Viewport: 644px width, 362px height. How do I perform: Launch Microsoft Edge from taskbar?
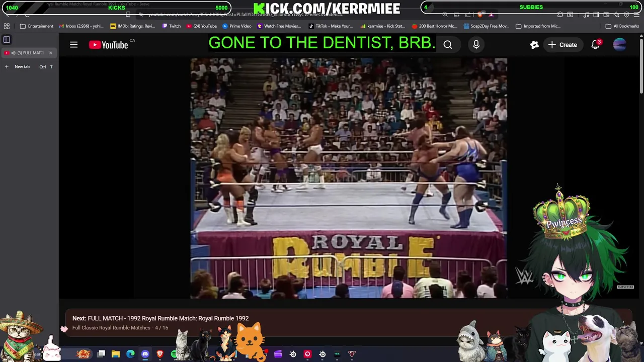tap(130, 354)
